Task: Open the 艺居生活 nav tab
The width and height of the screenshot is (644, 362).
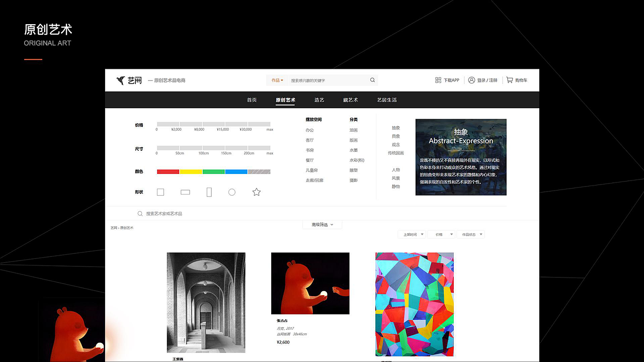Action: (x=387, y=100)
